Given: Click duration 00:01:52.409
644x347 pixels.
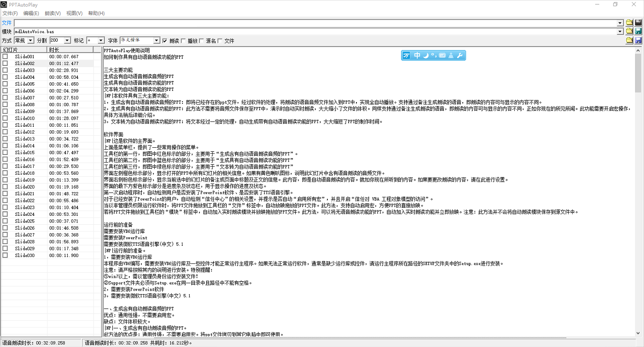Looking at the screenshot, I should click(x=64, y=159).
